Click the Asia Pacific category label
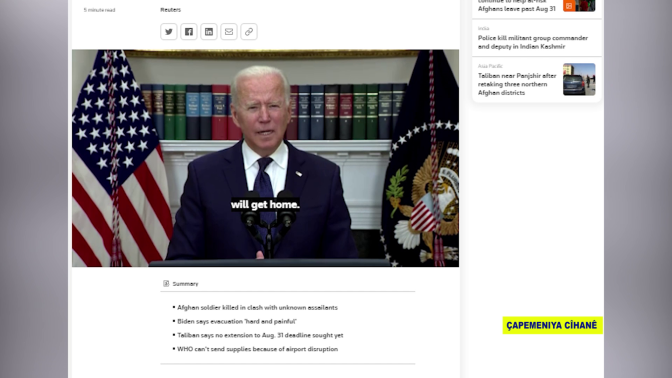Image resolution: width=672 pixels, height=378 pixels. point(490,66)
